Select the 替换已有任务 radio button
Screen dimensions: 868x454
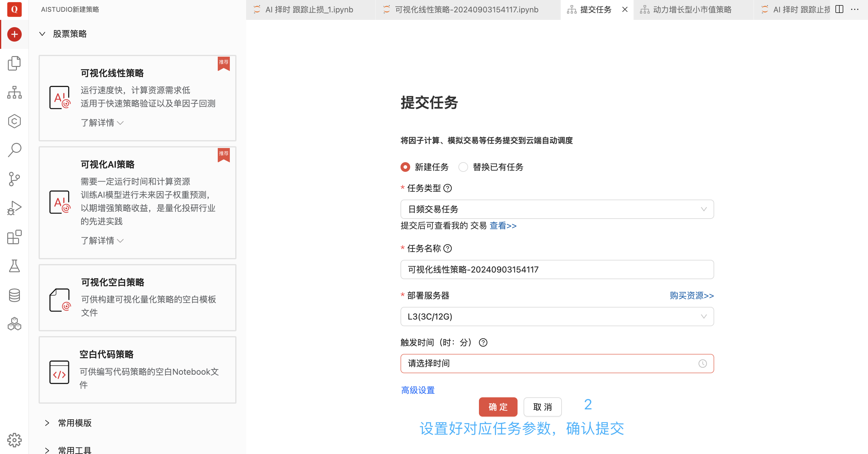click(x=463, y=167)
